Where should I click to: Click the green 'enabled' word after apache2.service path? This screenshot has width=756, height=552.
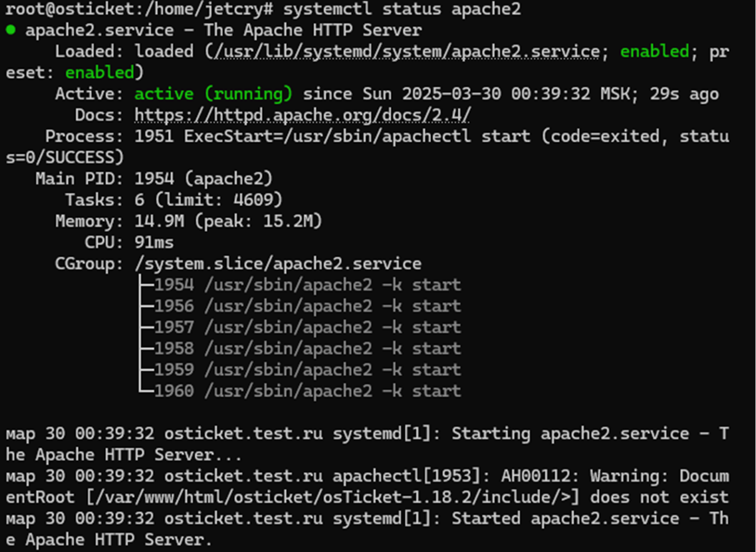pos(654,51)
